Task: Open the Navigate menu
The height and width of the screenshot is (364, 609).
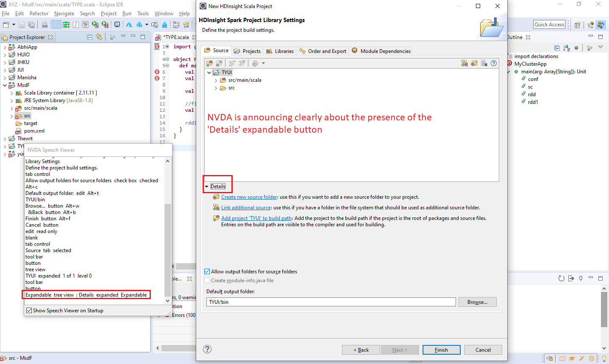Action: coord(64,13)
